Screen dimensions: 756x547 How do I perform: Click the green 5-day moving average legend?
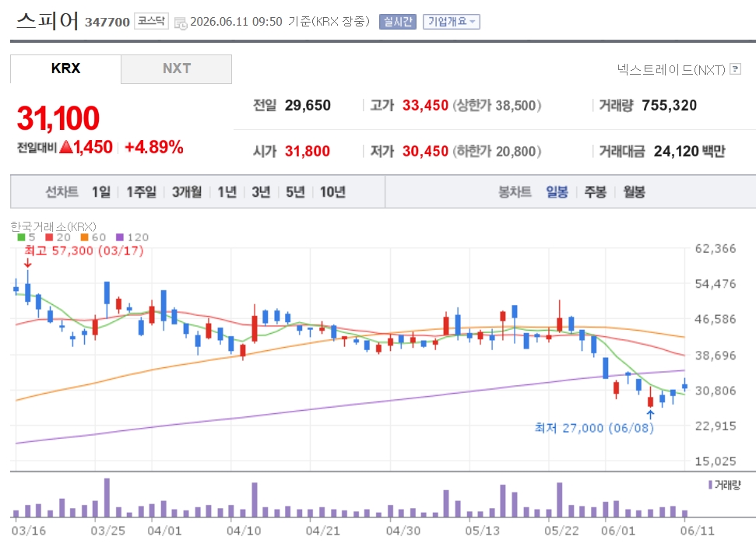[26, 237]
